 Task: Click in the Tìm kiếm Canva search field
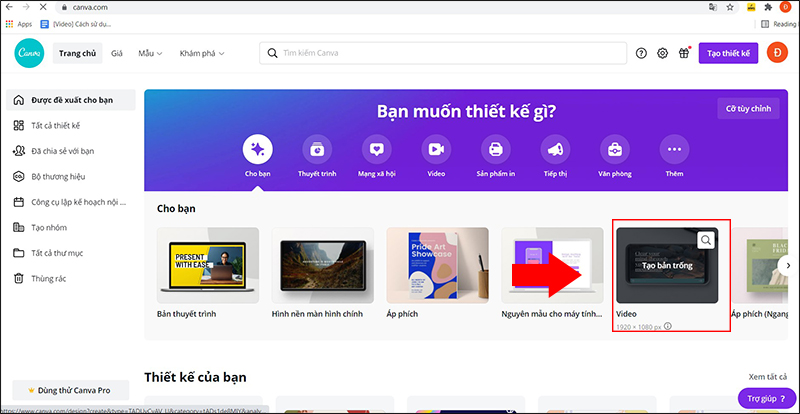[443, 53]
